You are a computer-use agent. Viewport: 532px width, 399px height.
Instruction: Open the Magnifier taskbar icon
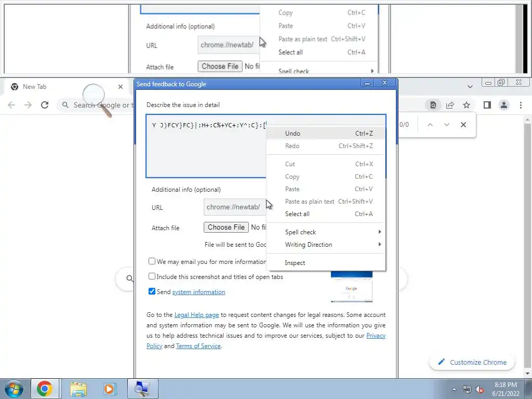tap(142, 389)
